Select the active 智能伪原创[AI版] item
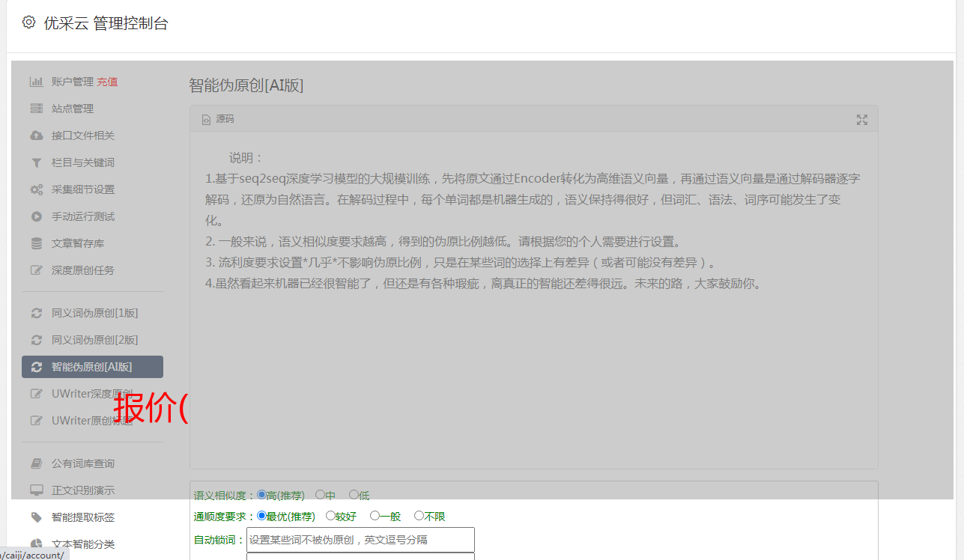This screenshot has height=560, width=964. point(92,367)
